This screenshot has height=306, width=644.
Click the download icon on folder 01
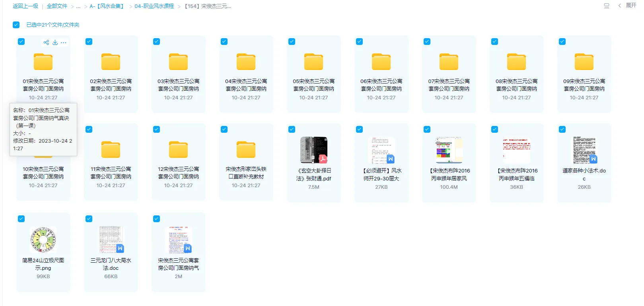55,43
